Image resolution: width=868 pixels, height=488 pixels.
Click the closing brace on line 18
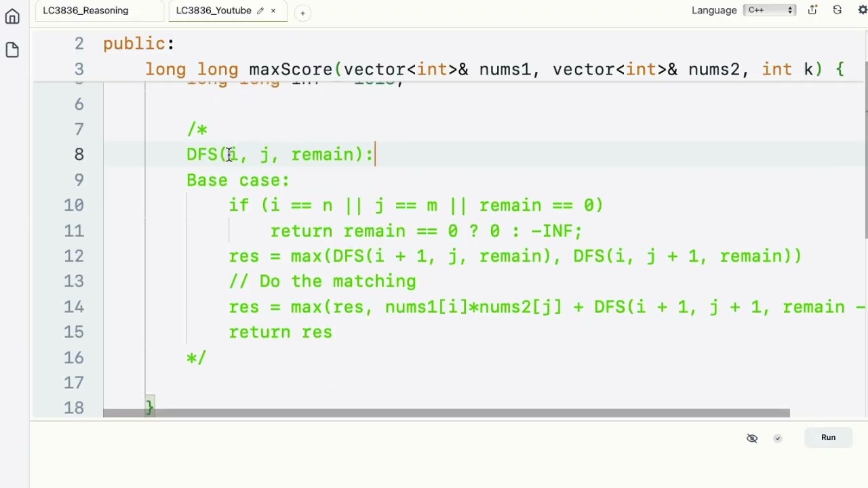(150, 407)
